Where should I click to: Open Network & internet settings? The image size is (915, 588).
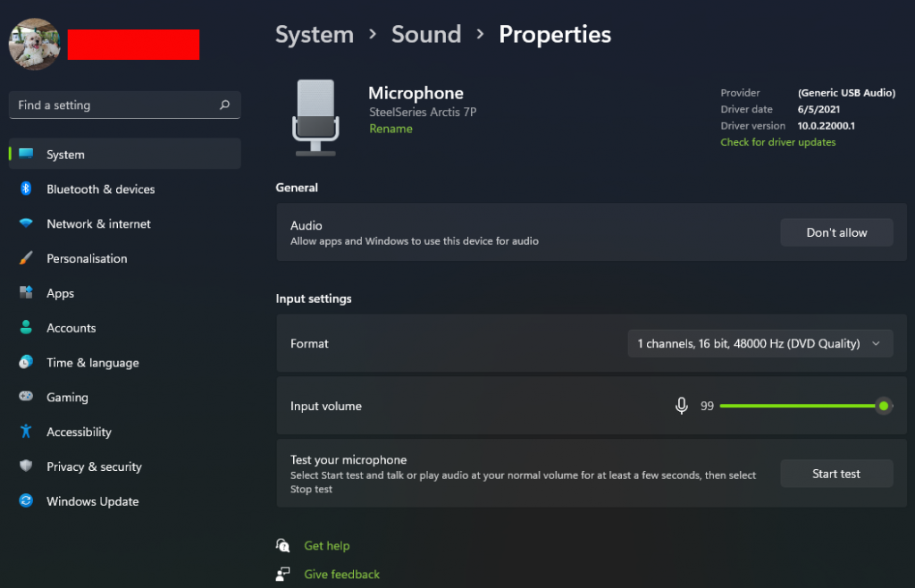point(125,223)
